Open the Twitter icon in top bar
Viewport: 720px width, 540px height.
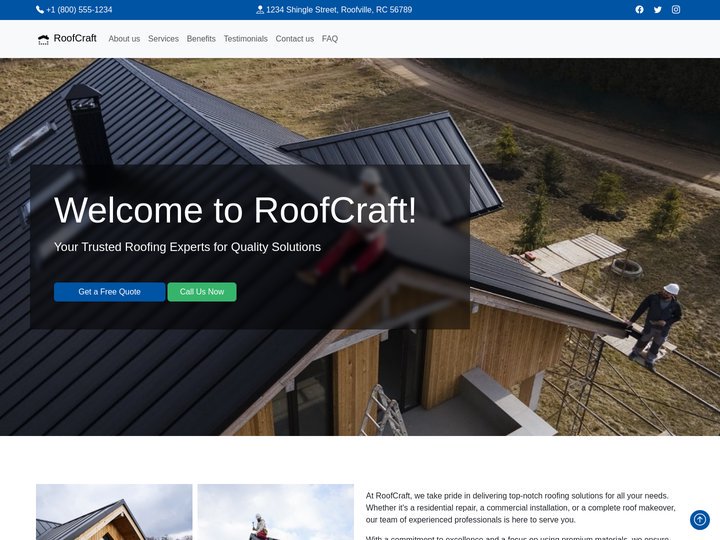658,10
